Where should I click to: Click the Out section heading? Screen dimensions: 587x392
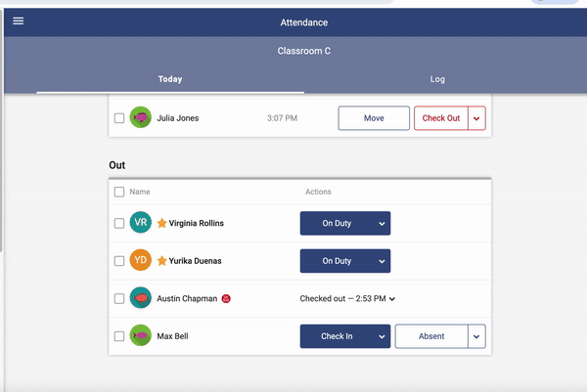click(117, 165)
